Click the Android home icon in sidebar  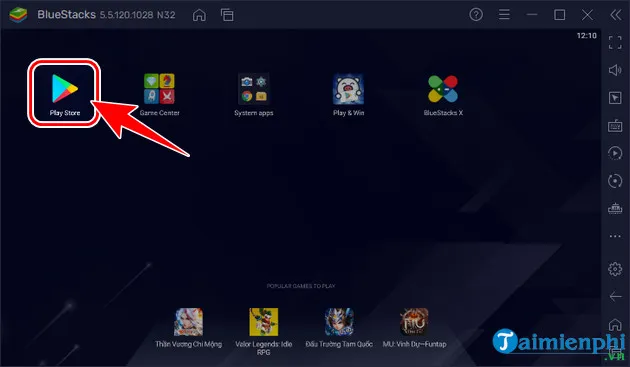point(615,324)
